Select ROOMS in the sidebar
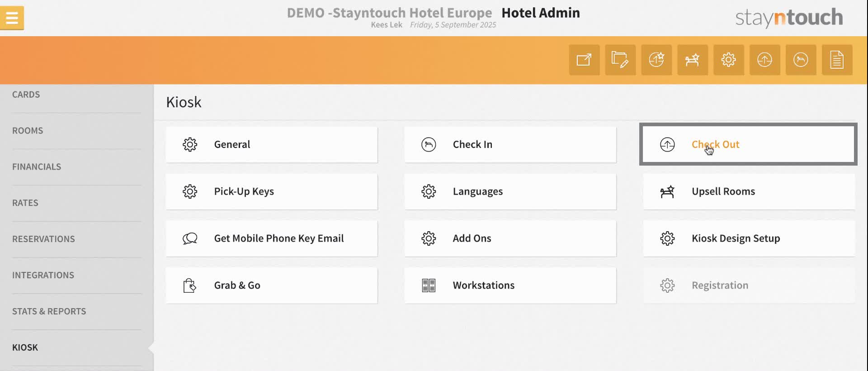 click(28, 131)
